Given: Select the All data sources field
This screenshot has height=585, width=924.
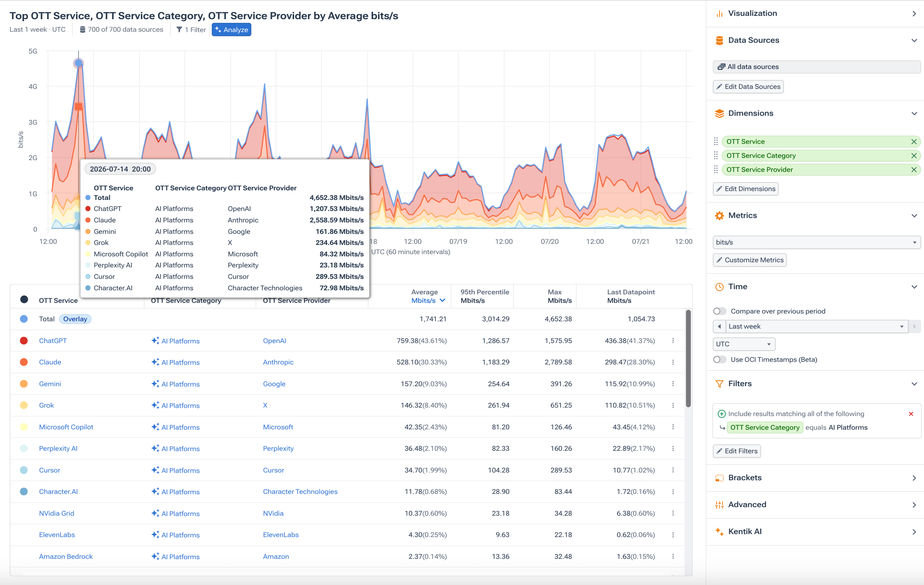Looking at the screenshot, I should click(x=816, y=67).
